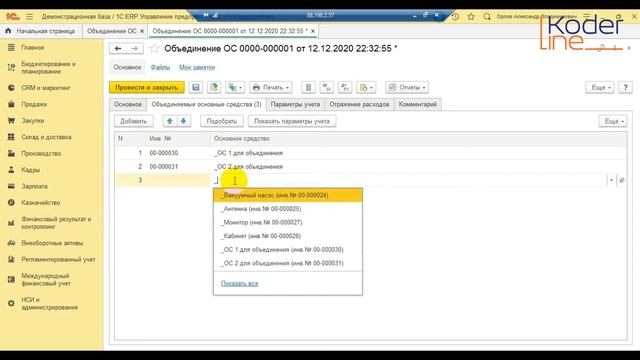Click the second Дт/Кт ledger icon

pos(345,87)
